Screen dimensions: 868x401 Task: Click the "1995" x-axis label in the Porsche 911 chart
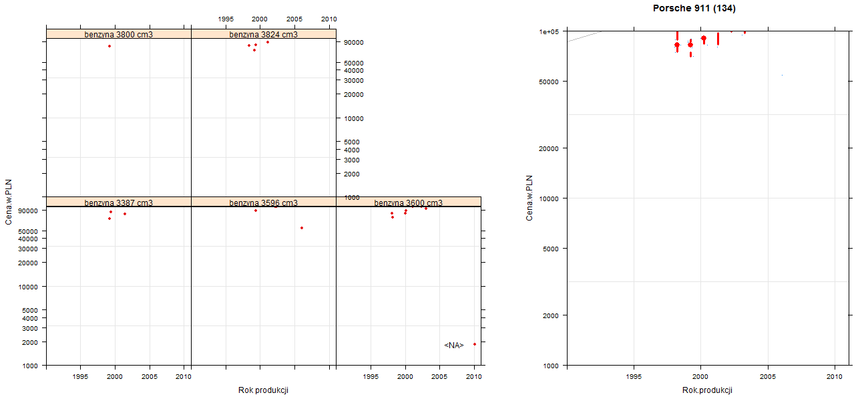tap(634, 378)
